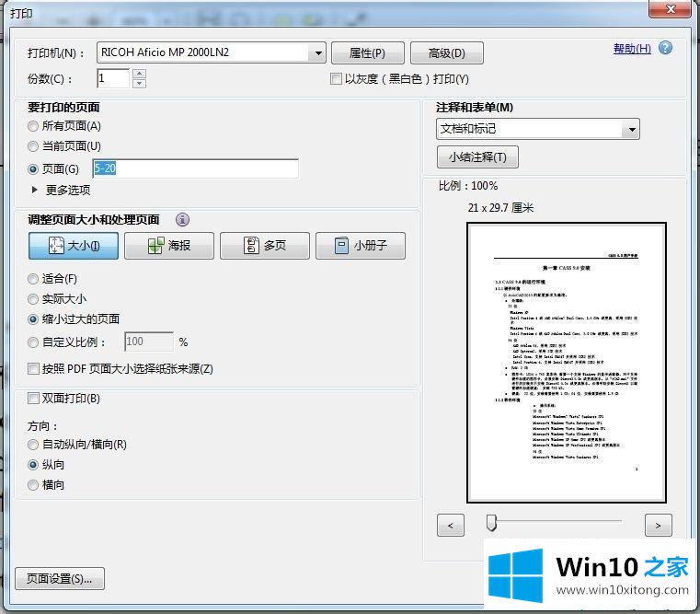700x614 pixels.
Task: Expand the 更多选项 disclosure triangle
Action: [35, 190]
